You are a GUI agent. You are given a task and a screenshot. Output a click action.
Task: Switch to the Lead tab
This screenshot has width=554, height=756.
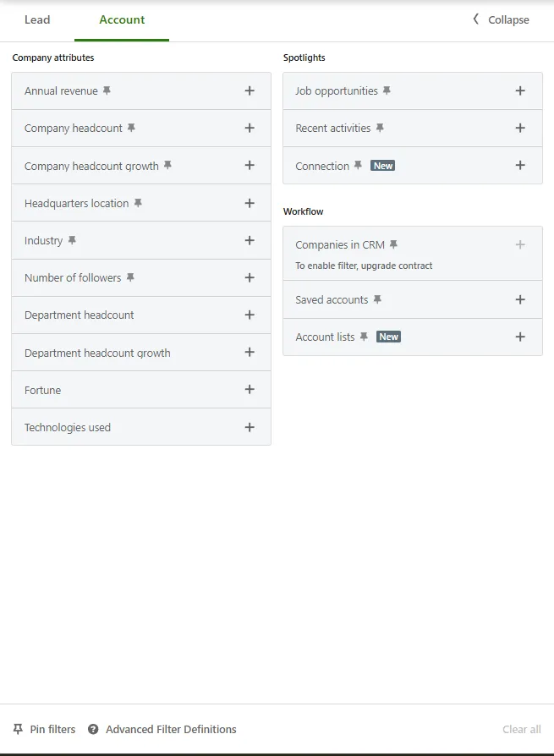point(37,19)
